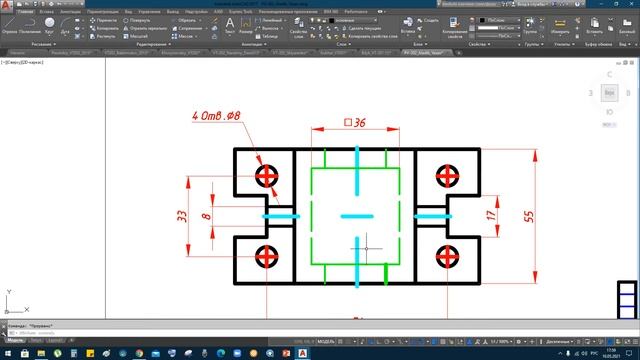The width and height of the screenshot is (640, 360).
Task: Switch to the Вставка ribbon tab
Action: (47, 12)
